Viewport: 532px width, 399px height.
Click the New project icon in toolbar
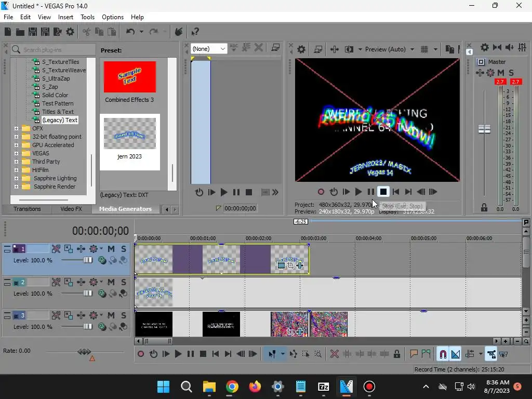click(x=8, y=32)
